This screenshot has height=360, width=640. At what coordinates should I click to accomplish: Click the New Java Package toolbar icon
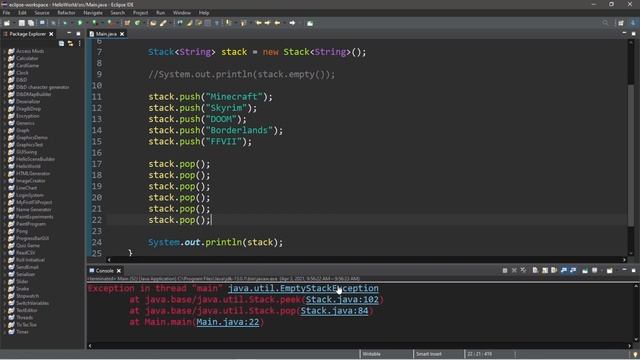click(127, 23)
